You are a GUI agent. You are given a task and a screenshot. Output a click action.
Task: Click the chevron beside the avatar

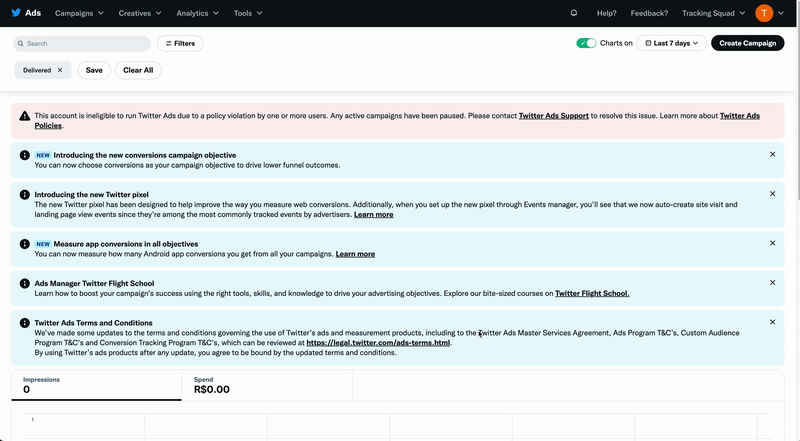781,13
